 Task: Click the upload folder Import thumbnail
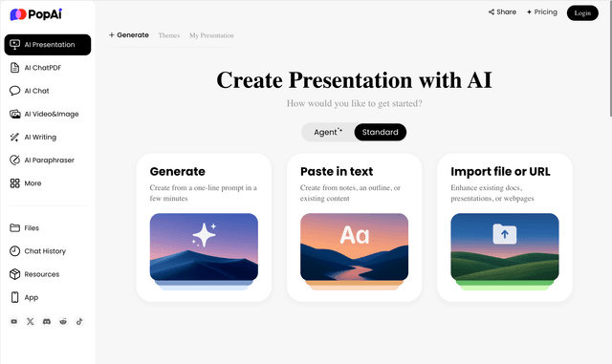[505, 247]
